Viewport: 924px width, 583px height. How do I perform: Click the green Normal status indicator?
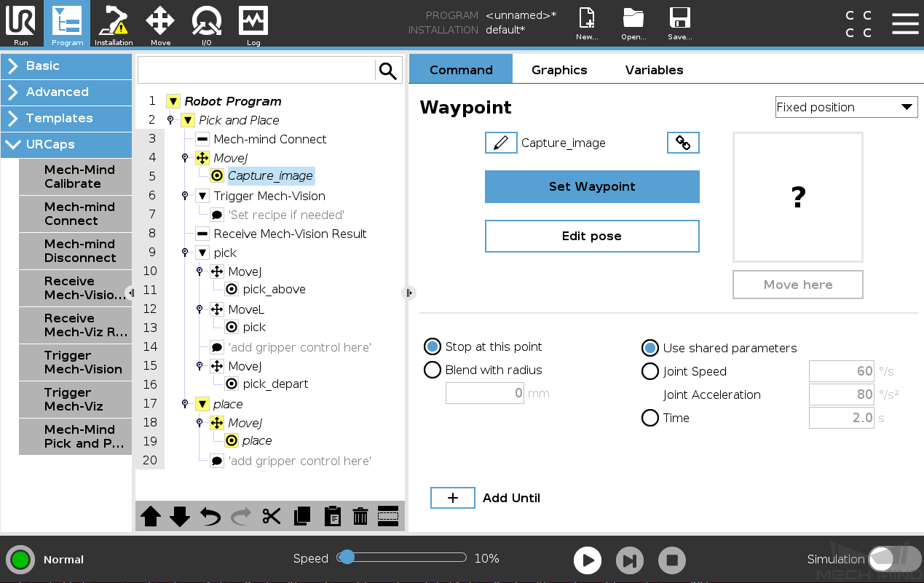click(20, 560)
